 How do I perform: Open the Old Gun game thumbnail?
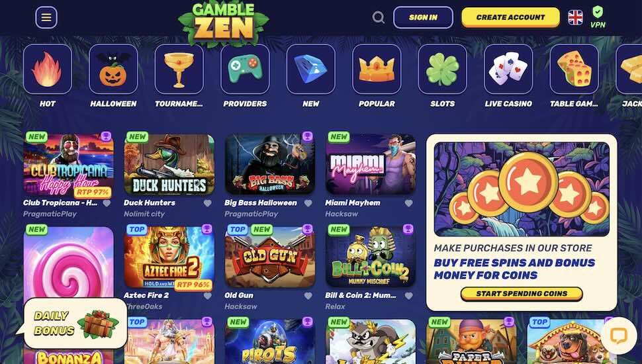point(270,257)
